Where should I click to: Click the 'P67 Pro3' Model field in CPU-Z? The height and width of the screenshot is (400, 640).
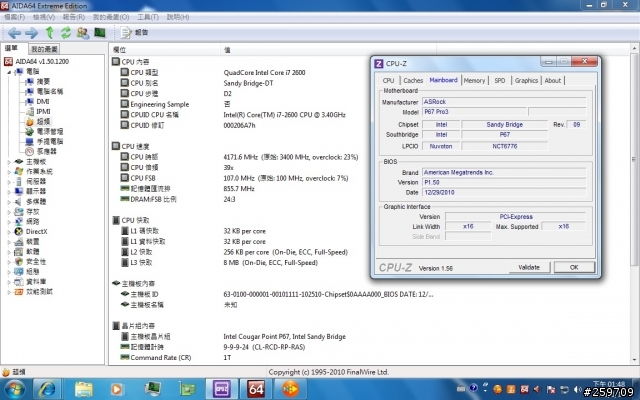pyautogui.click(x=474, y=111)
